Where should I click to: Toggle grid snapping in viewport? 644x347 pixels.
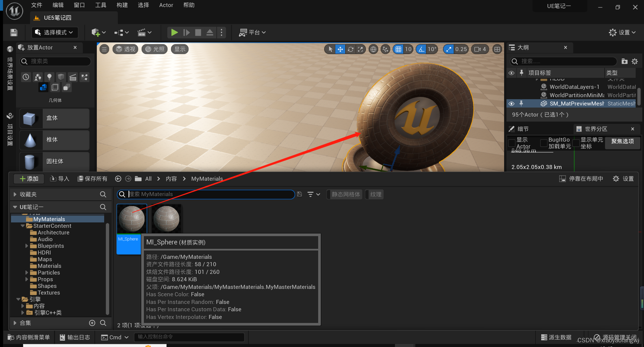point(398,49)
